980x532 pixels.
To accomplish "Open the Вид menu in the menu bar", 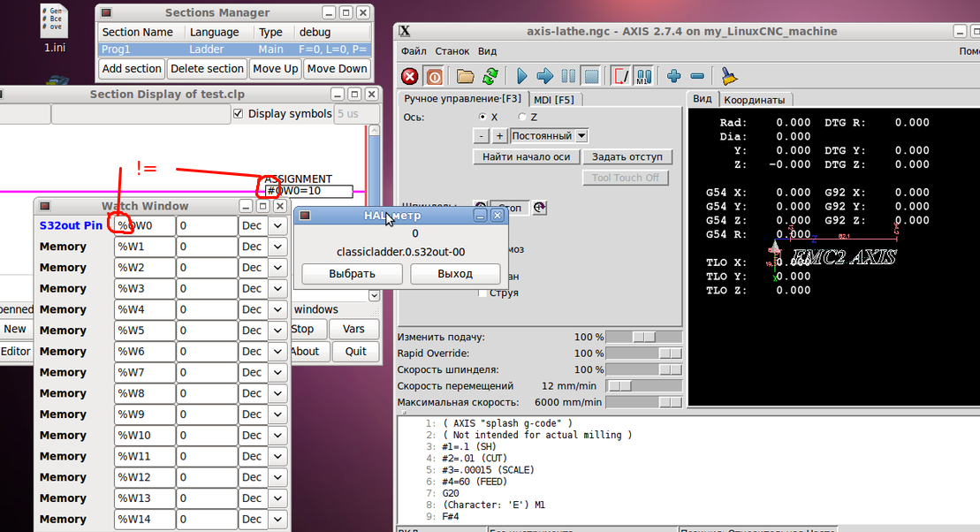I will (487, 51).
